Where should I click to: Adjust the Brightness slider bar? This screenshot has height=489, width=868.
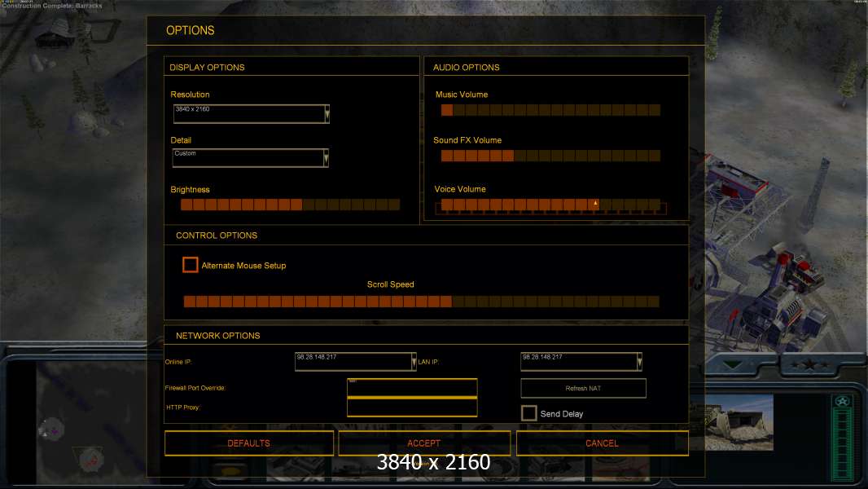point(290,205)
